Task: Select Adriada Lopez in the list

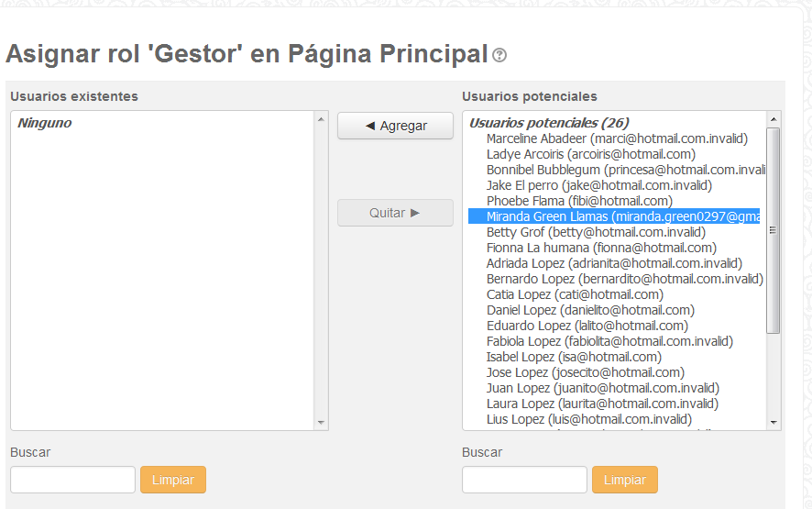Action: [x=617, y=263]
